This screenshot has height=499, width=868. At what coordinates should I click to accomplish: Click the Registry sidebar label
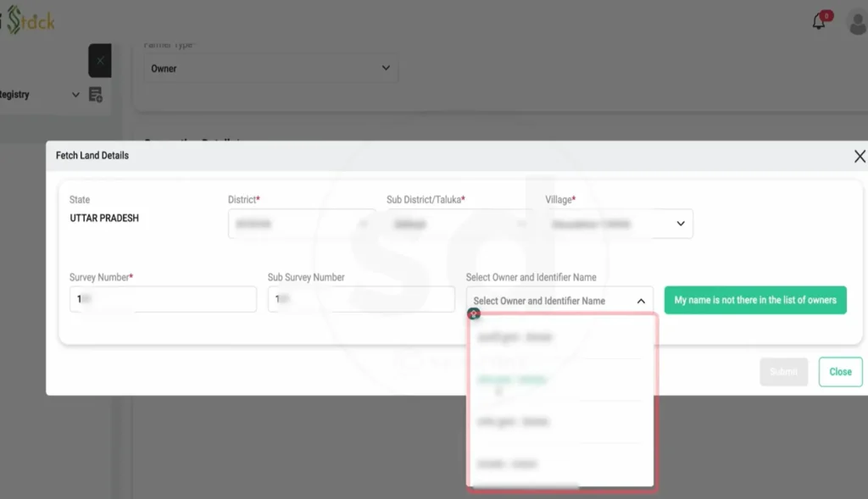(x=14, y=95)
